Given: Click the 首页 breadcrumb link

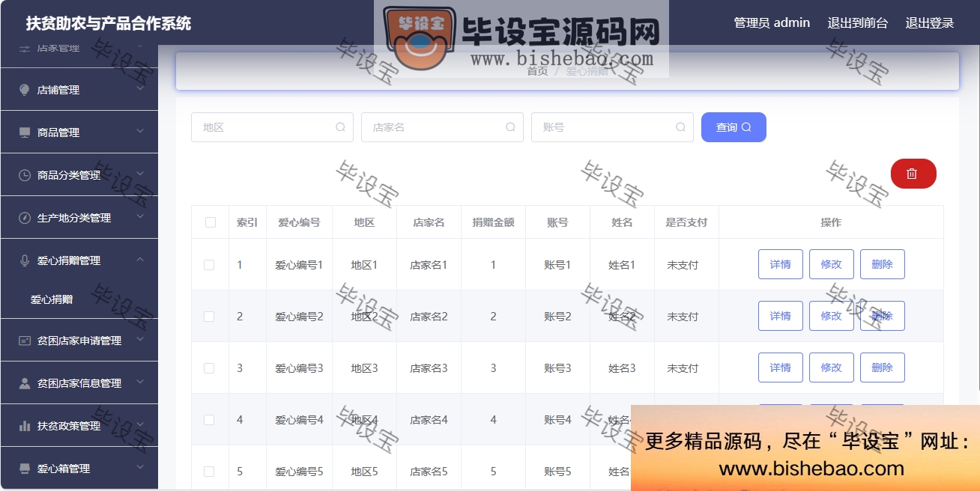Looking at the screenshot, I should (x=537, y=71).
